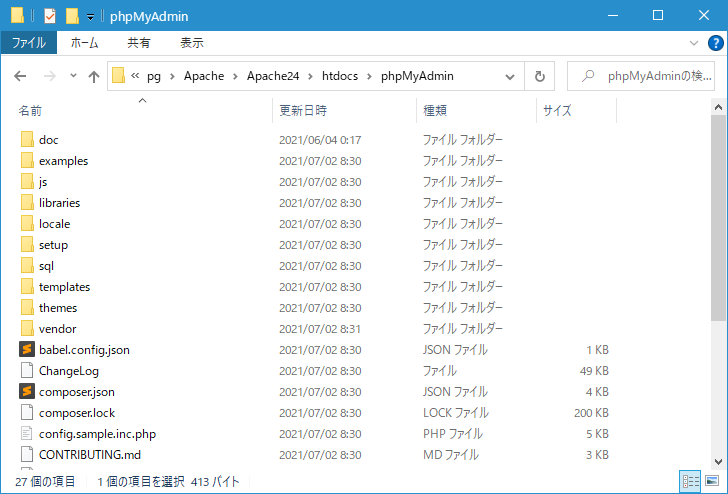Click the 200 KB size cell
The width and height of the screenshot is (728, 494).
click(x=591, y=413)
